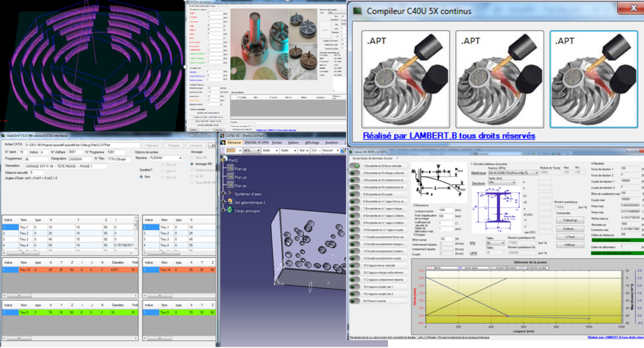Click the Point d'application de la charge field

(x=446, y=216)
